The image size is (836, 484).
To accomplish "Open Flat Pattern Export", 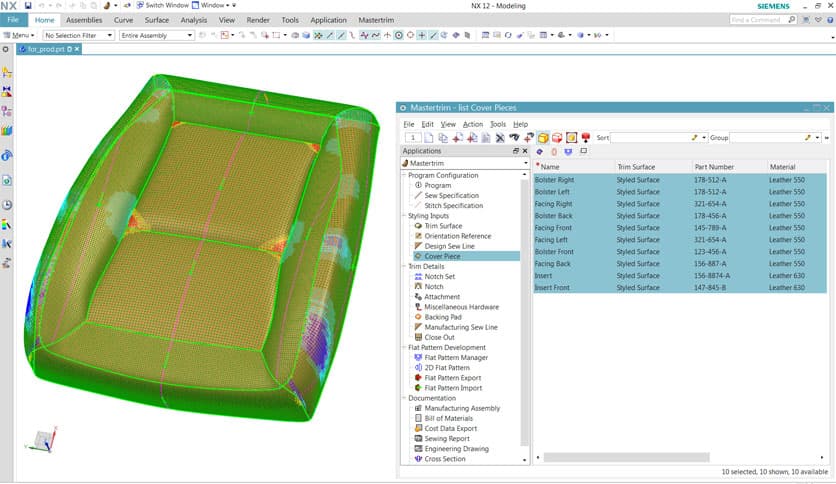I will (452, 378).
